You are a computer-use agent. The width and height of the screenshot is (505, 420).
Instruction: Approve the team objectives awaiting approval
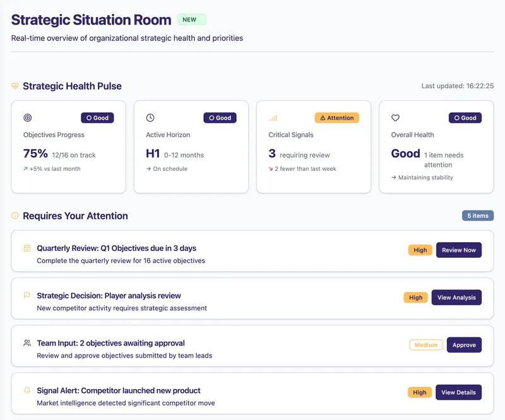(464, 345)
